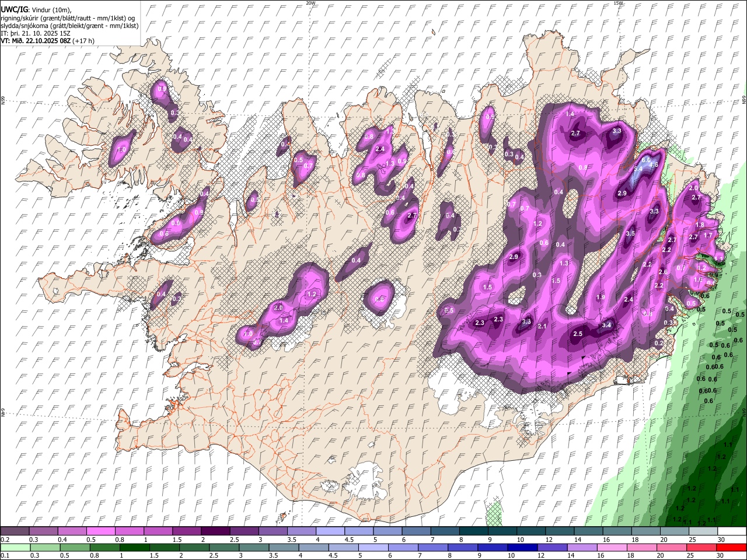Click the "2.6" value label on the map
This screenshot has width=747, height=560.
(x=663, y=272)
